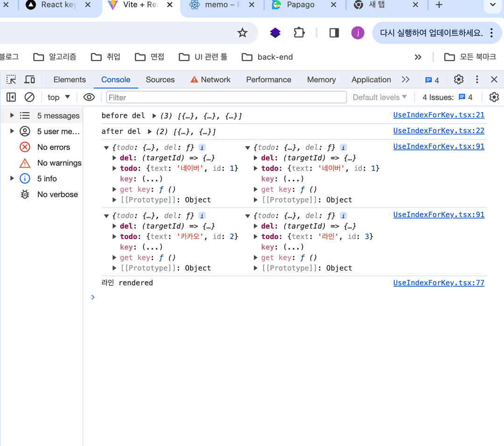Viewport: 504px width, 446px height.
Task: Open DevTools settings gear in the tab bar
Action: tap(459, 79)
